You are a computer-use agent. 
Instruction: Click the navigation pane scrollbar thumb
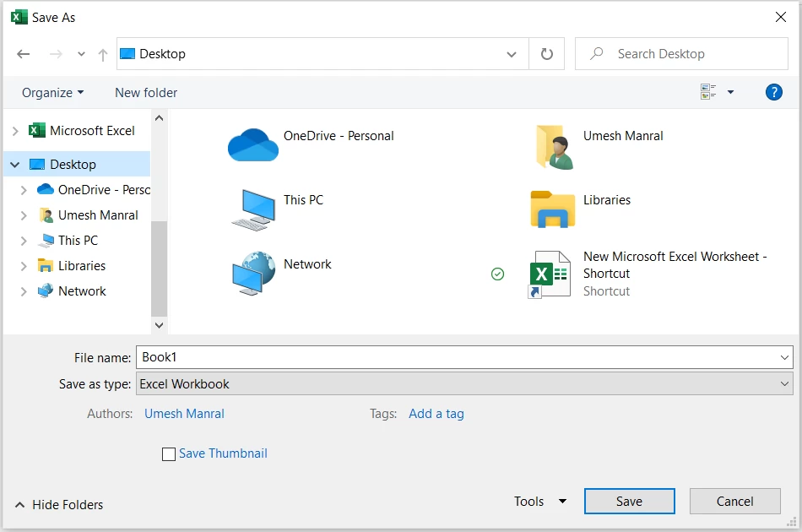(x=159, y=269)
